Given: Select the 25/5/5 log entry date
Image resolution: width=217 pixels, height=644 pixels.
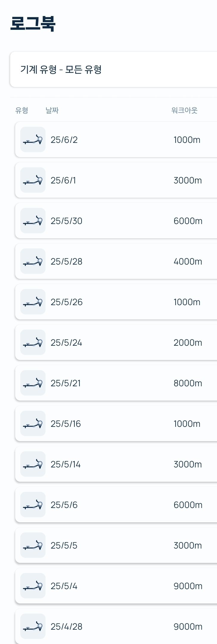Looking at the screenshot, I should (64, 546).
